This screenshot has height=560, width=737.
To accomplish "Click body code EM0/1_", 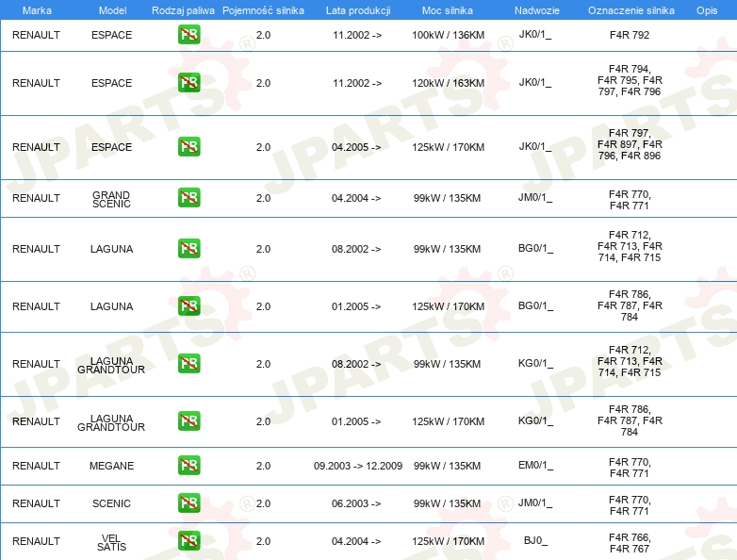I will coord(535,465).
